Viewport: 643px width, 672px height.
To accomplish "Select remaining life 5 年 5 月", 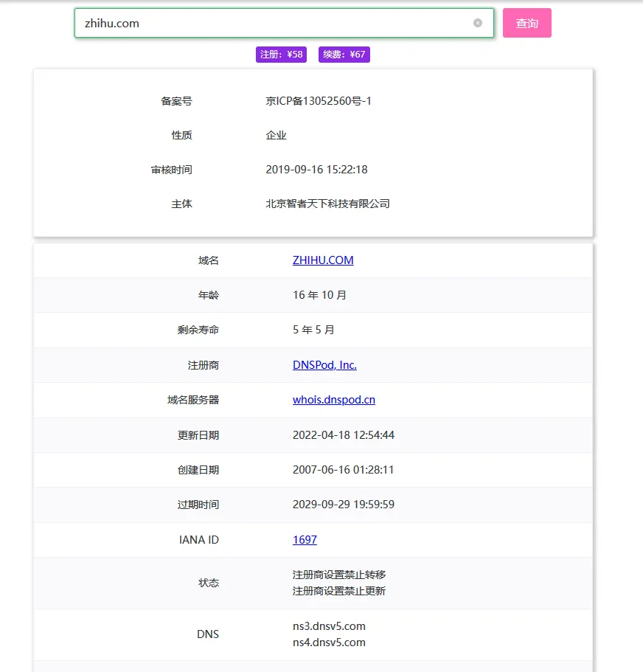I will coord(313,330).
